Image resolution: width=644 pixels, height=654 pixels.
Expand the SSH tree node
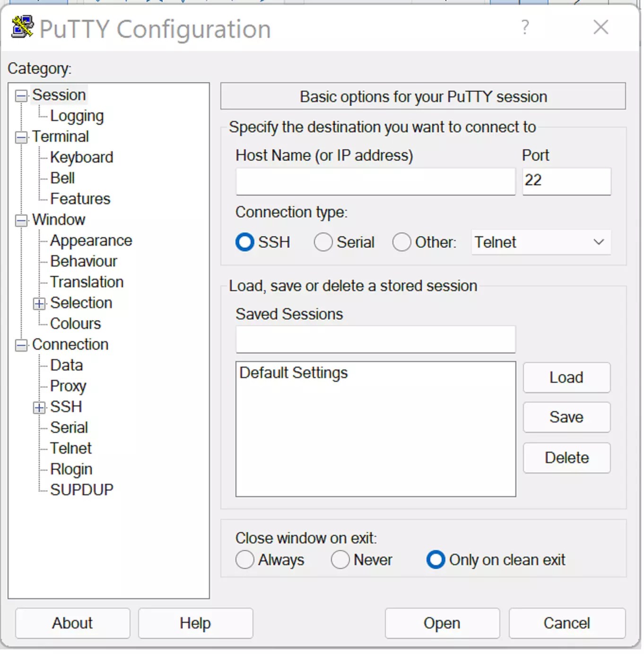coord(39,407)
